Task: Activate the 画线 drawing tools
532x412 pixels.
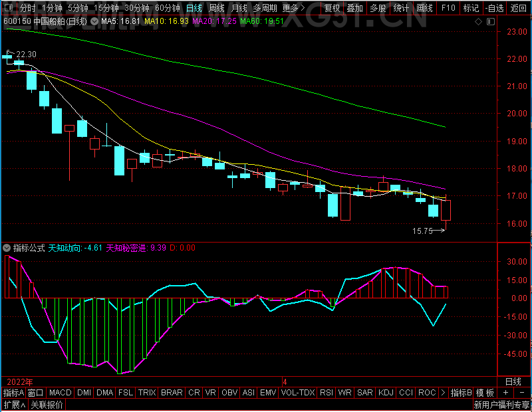Action: pos(424,8)
